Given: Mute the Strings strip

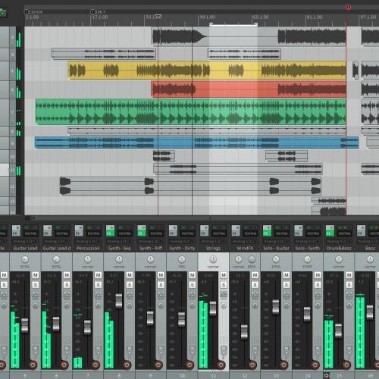Looking at the screenshot, I should (x=224, y=275).
